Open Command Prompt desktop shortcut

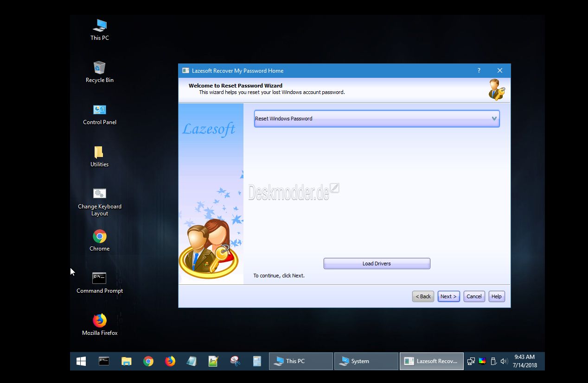(100, 283)
